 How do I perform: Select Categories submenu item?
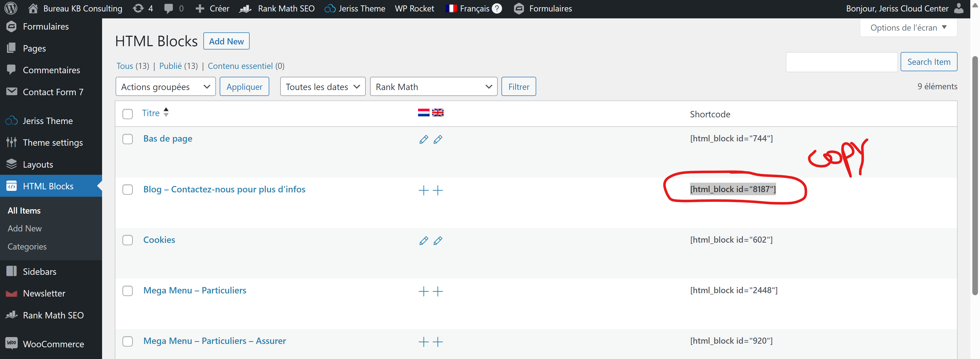27,246
